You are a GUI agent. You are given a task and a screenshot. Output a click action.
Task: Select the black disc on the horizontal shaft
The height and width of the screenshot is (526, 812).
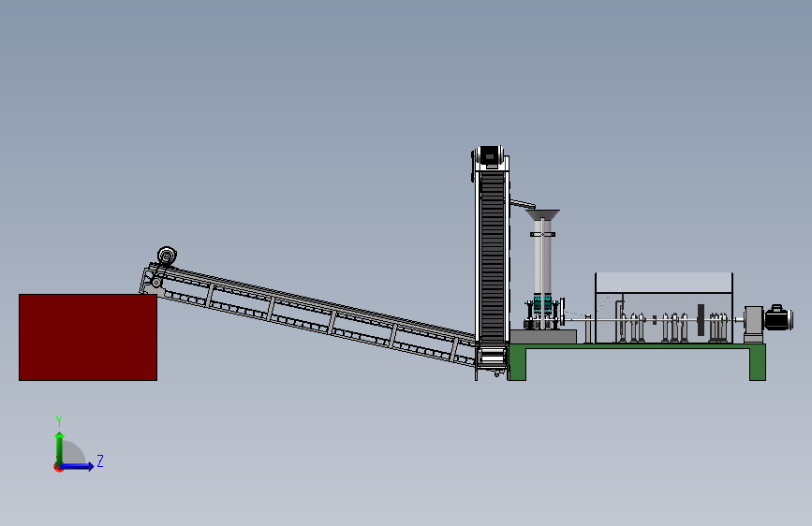[x=701, y=320]
